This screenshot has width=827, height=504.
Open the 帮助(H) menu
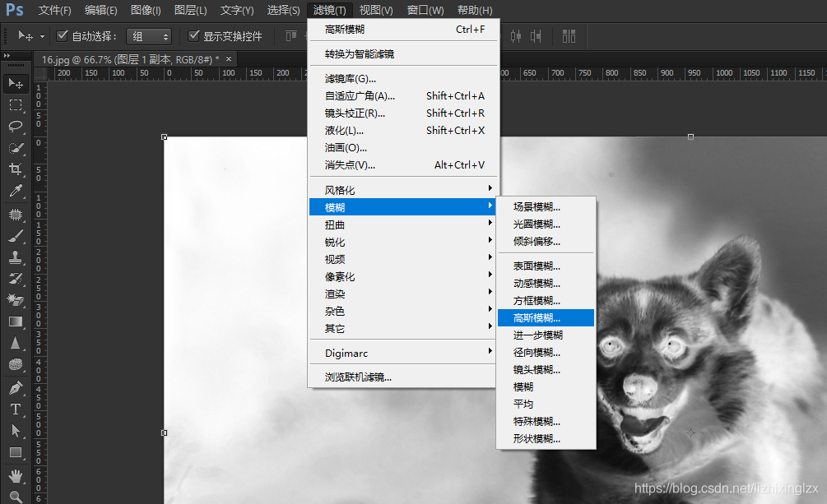click(x=475, y=10)
